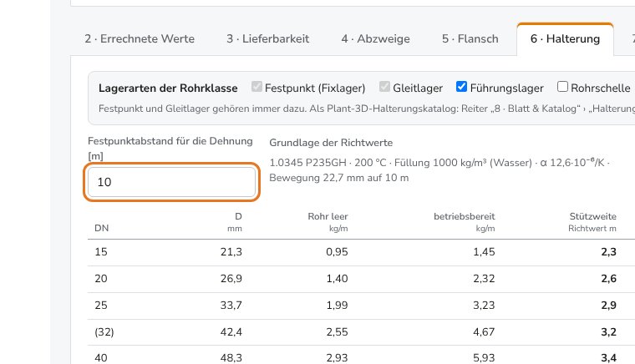Click empty pipe weight 0,95
Screen dimensions: 635x364
point(337,252)
